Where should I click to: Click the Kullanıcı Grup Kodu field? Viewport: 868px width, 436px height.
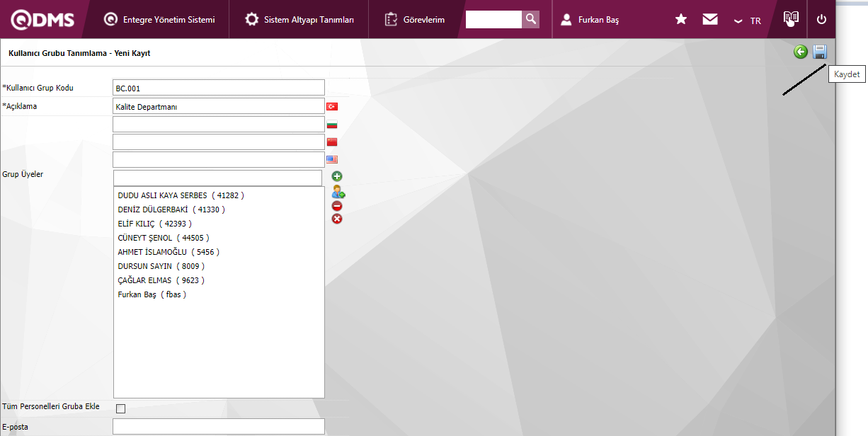click(x=219, y=88)
